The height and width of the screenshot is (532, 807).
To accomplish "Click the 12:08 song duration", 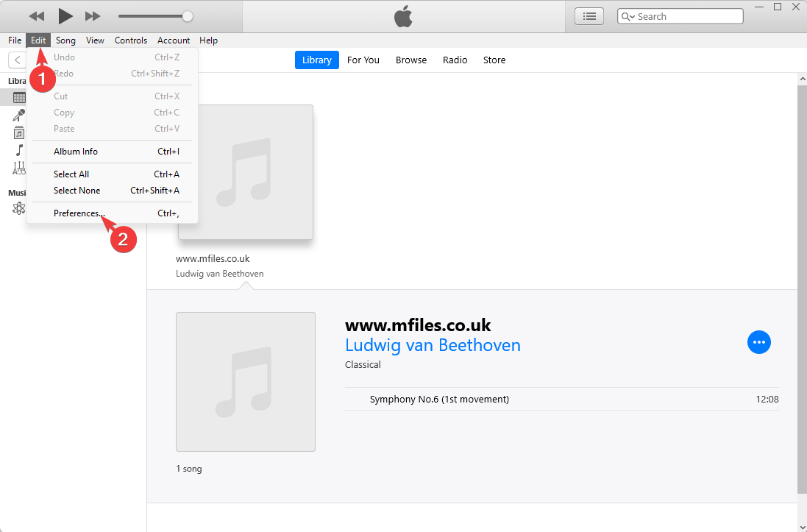I will pyautogui.click(x=767, y=399).
